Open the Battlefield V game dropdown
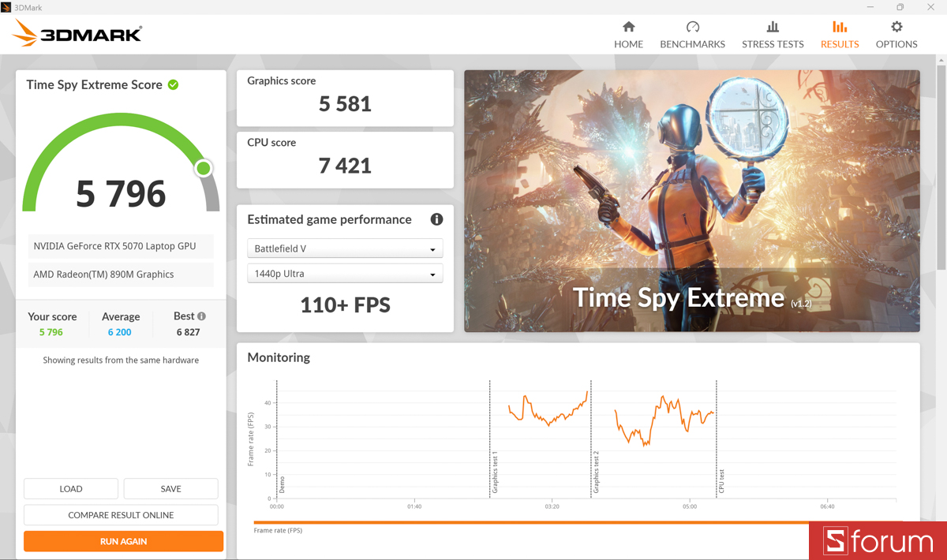Viewport: 947px width, 560px height. coord(345,248)
